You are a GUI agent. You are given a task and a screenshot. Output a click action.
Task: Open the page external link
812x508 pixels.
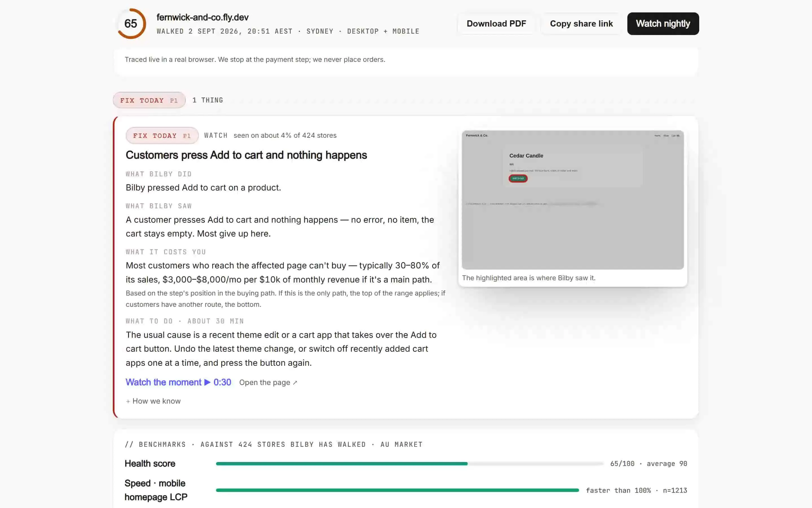(268, 382)
